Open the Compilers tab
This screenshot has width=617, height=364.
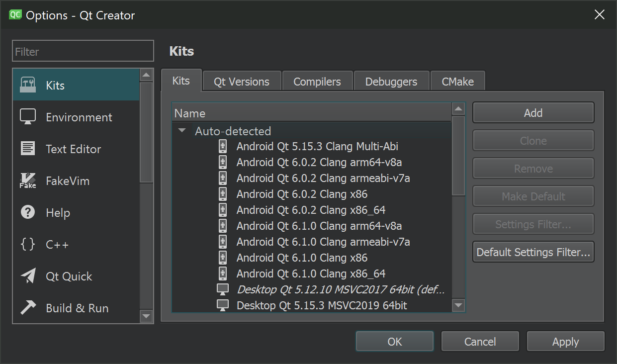tap(317, 82)
